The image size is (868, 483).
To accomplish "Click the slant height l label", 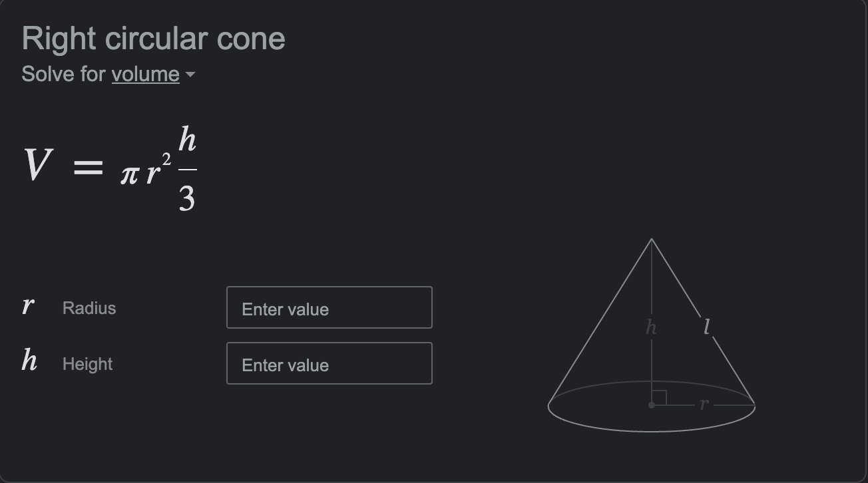I will tap(706, 326).
